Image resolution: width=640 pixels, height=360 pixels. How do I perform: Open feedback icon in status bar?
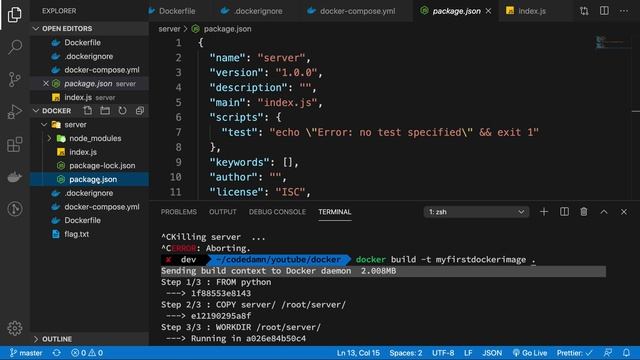pos(608,353)
